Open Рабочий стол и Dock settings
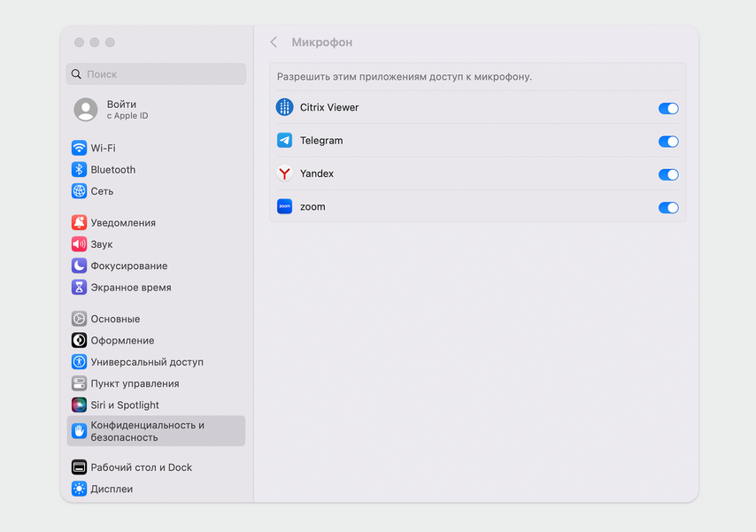 click(141, 467)
